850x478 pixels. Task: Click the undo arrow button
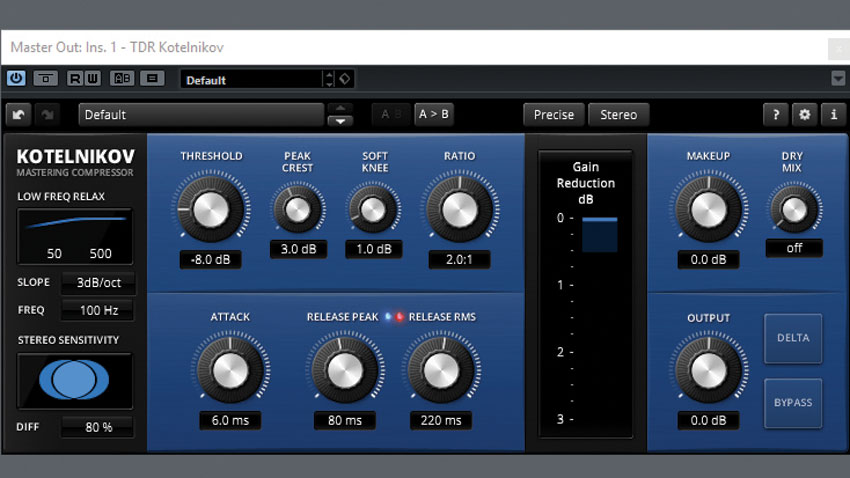click(x=18, y=115)
